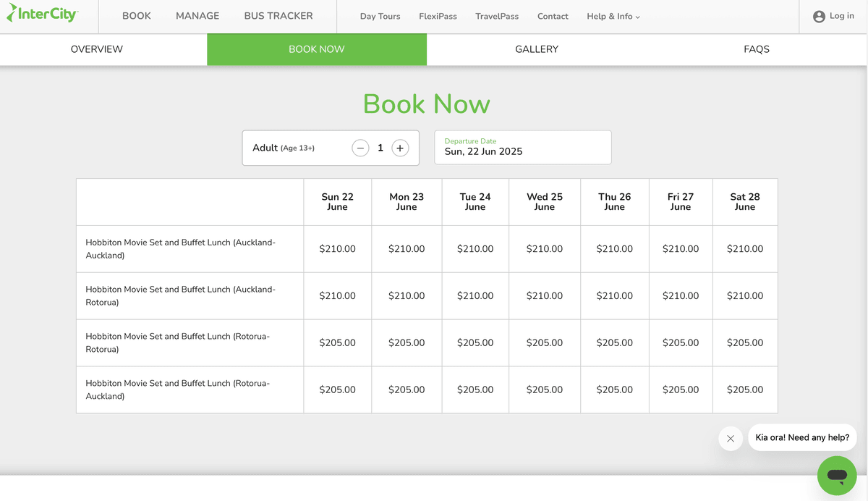Select Wed 25 June Auckland-Auckland $210.00 fare
Screen dimensions: 868x501
pyautogui.click(x=545, y=249)
